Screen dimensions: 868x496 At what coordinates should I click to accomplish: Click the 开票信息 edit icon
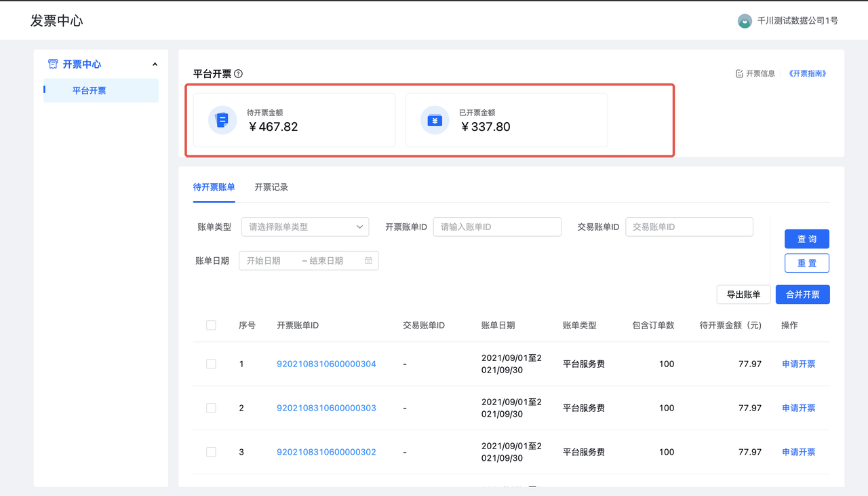pos(739,73)
